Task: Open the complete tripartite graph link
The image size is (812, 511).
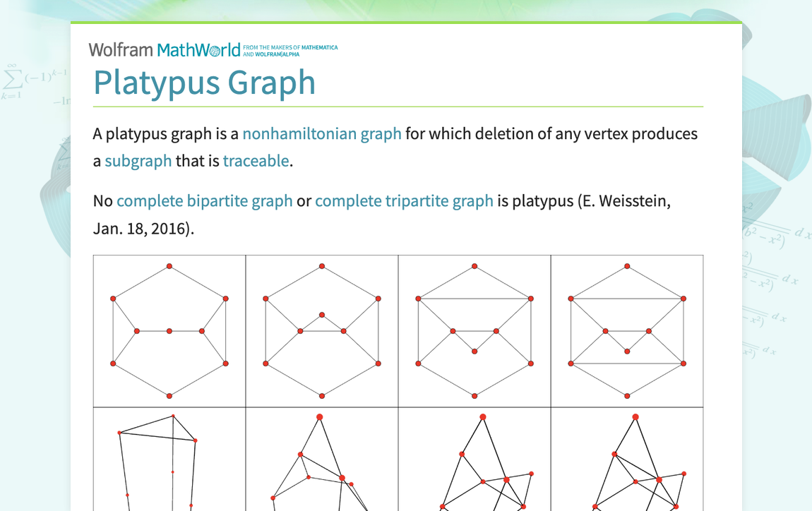Action: [x=405, y=200]
